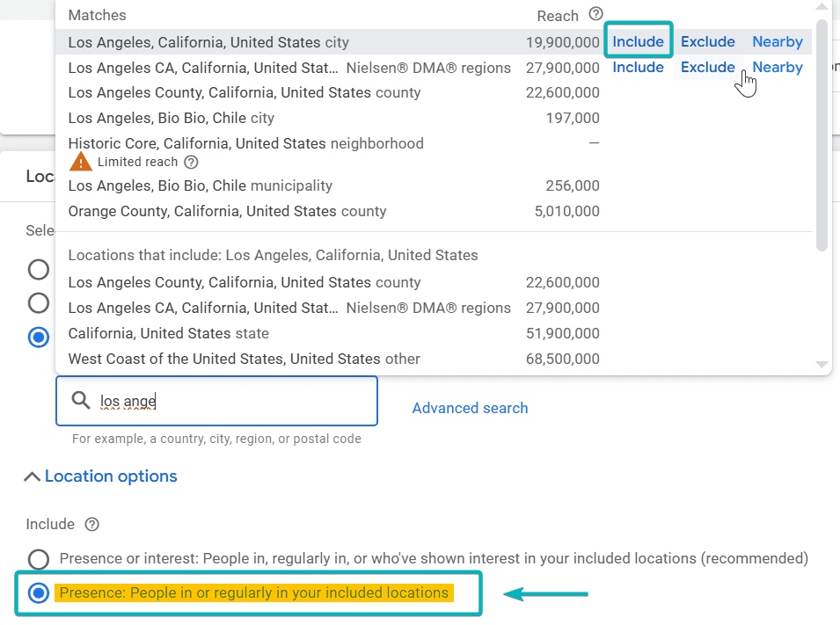Exclude Los Angeles CA Nielsen DMA region

[x=707, y=67]
